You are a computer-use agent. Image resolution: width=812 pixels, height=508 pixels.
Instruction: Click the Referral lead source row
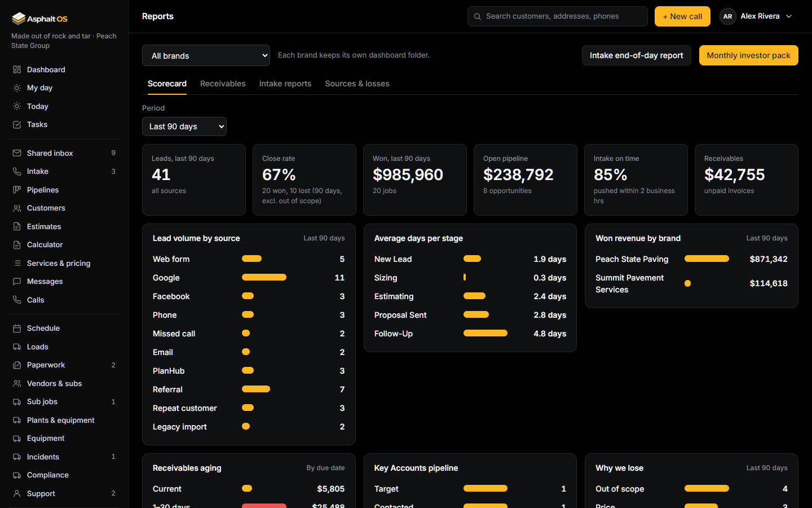point(249,389)
